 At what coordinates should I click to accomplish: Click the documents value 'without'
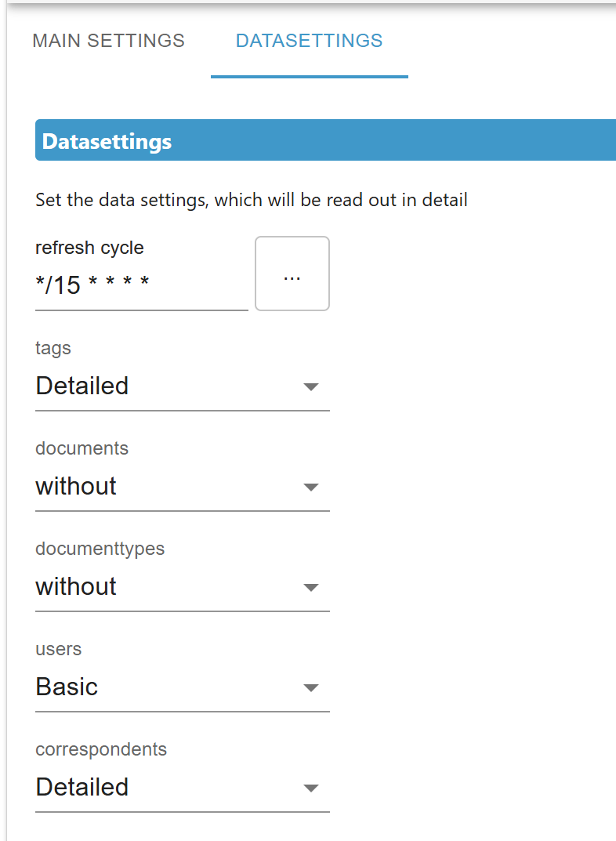pyautogui.click(x=75, y=486)
